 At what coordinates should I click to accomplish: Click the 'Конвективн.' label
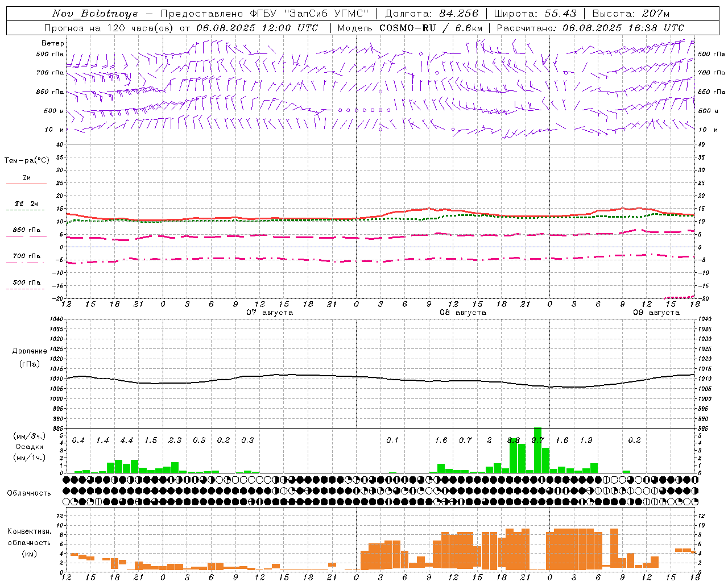[29, 531]
